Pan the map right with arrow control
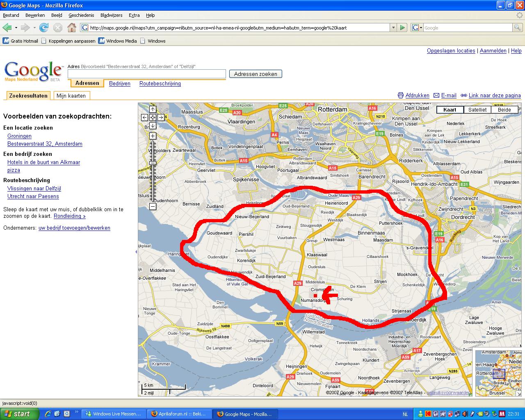This screenshot has height=420, width=525. tap(161, 117)
